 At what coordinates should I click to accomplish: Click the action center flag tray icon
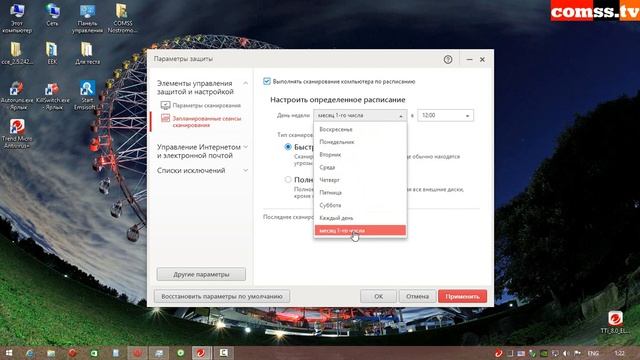pyautogui.click(x=577, y=353)
